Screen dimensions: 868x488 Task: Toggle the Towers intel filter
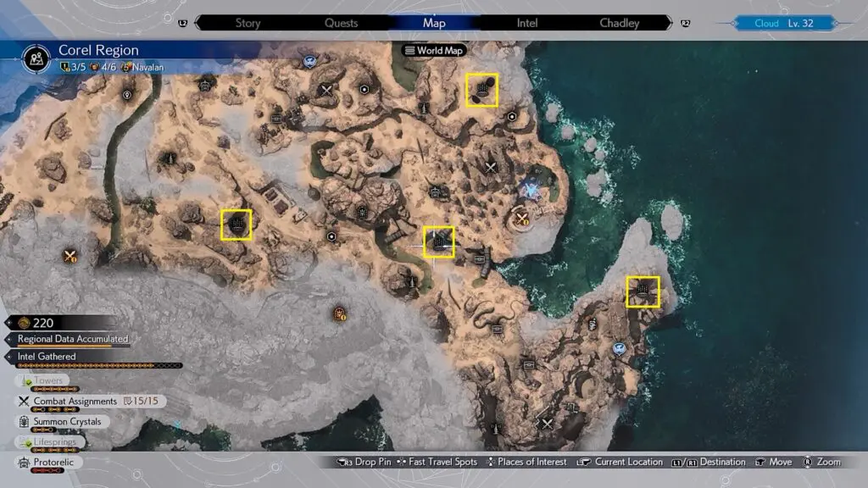coord(48,381)
